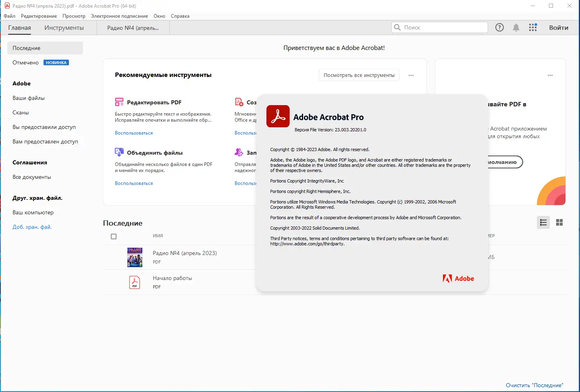Click Посмотреть все инструменты button
Image resolution: width=580 pixels, height=392 pixels.
tap(359, 75)
